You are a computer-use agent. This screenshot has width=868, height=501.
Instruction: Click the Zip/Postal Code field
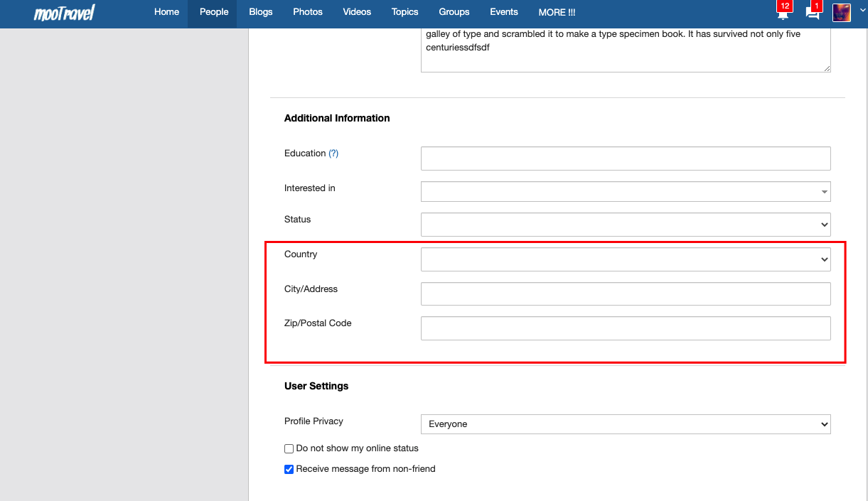(626, 328)
